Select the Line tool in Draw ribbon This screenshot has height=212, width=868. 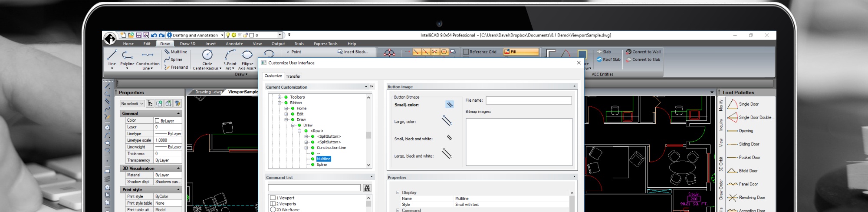click(x=112, y=59)
